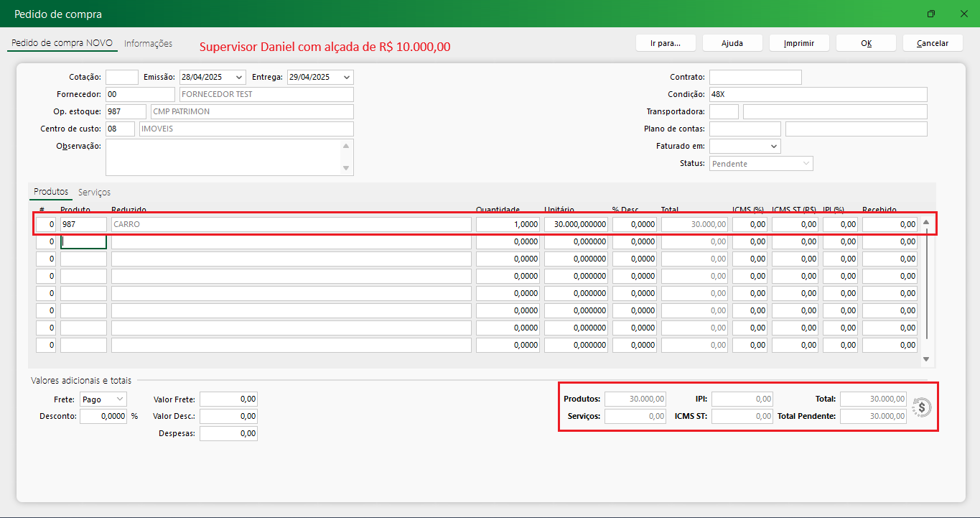Click the Unitário field of CARRO row
Screen dimensions: 980x518
tap(576, 224)
